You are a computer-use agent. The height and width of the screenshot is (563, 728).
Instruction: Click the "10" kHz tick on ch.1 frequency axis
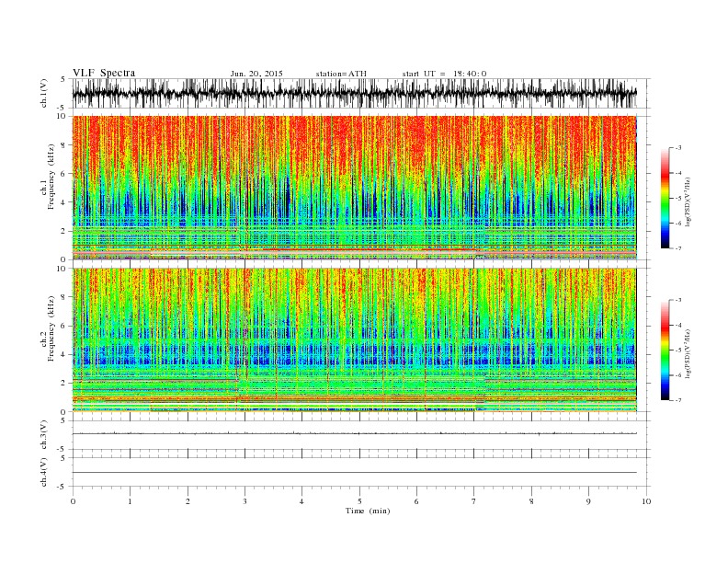(62, 116)
